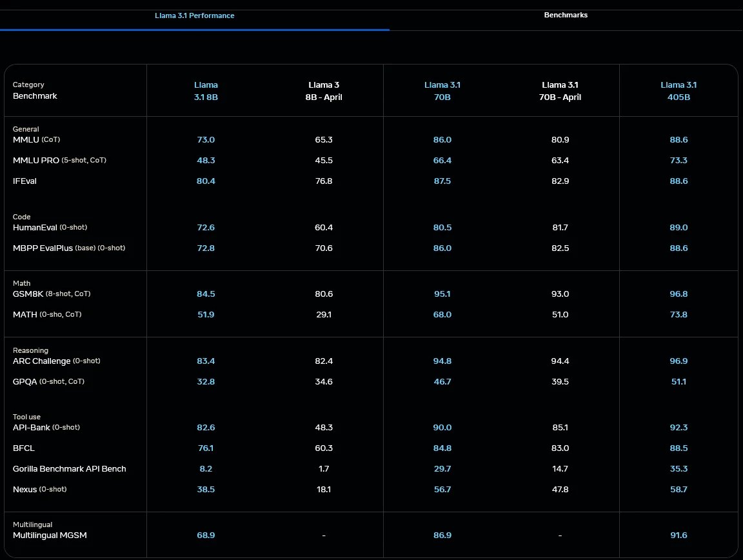This screenshot has width=743, height=560.
Task: Click the GPQA (0-shot, CoT) label
Action: (48, 382)
